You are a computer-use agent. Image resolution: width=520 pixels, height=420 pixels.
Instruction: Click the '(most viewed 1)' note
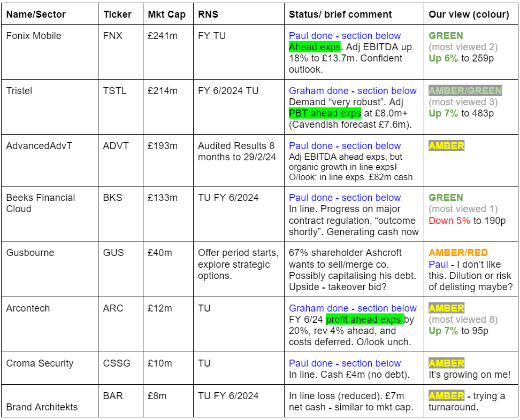pyautogui.click(x=463, y=209)
